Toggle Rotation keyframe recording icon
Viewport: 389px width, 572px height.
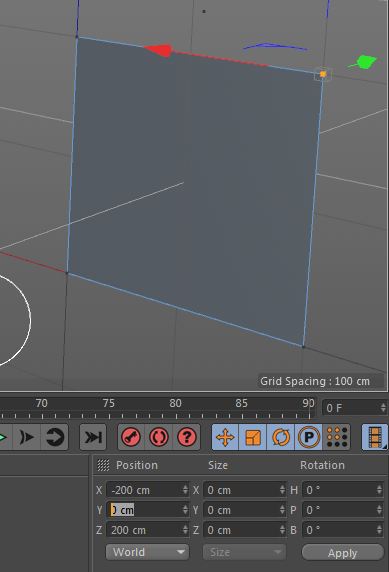tap(281, 437)
